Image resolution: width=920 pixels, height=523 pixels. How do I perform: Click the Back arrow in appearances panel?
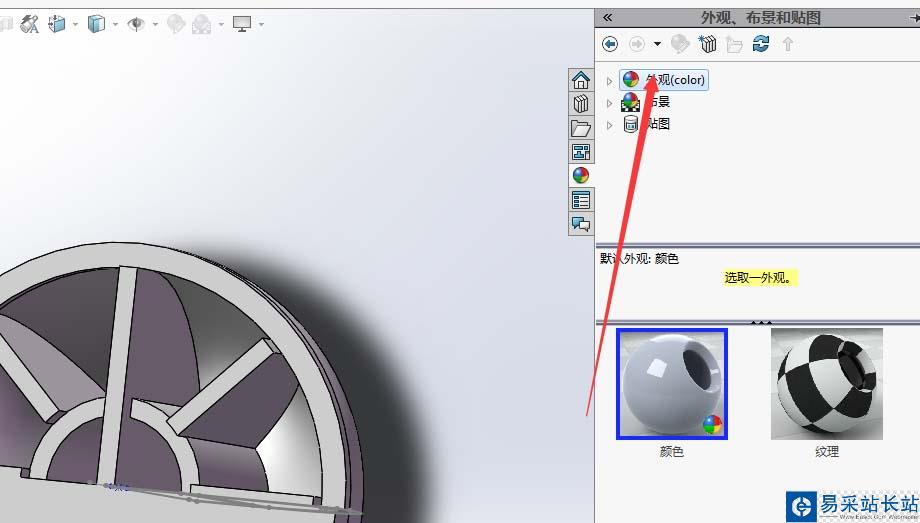[x=610, y=44]
